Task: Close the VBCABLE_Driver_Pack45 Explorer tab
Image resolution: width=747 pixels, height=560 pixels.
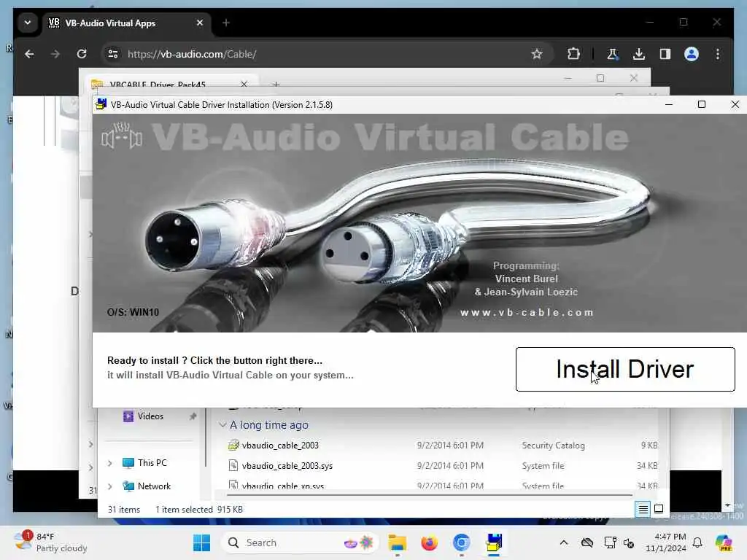Action: point(244,85)
